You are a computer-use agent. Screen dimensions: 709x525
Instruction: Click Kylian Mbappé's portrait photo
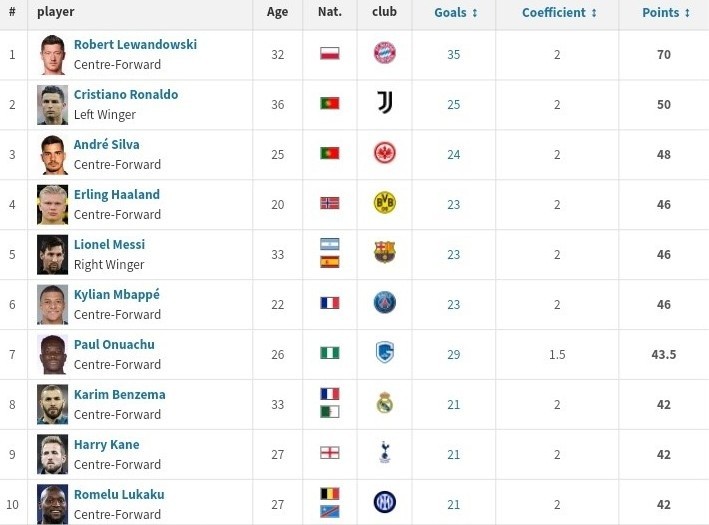pyautogui.click(x=52, y=305)
